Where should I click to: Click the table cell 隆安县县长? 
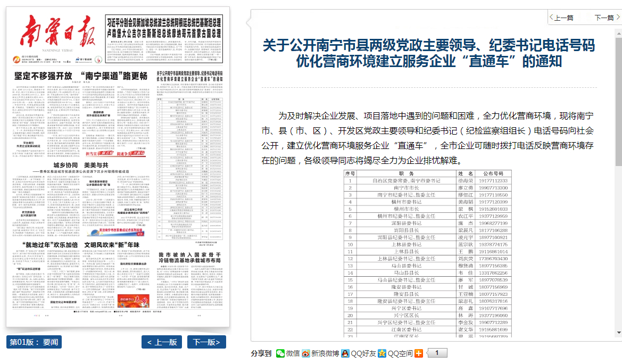point(406,294)
